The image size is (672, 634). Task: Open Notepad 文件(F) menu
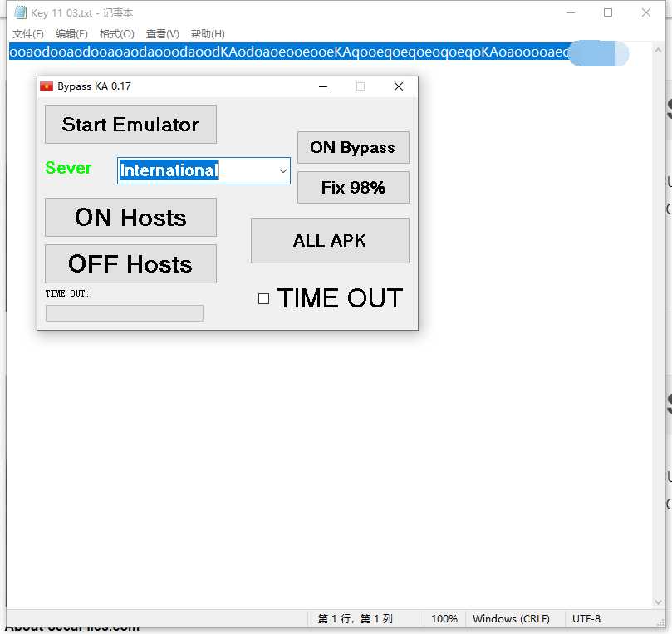28,34
